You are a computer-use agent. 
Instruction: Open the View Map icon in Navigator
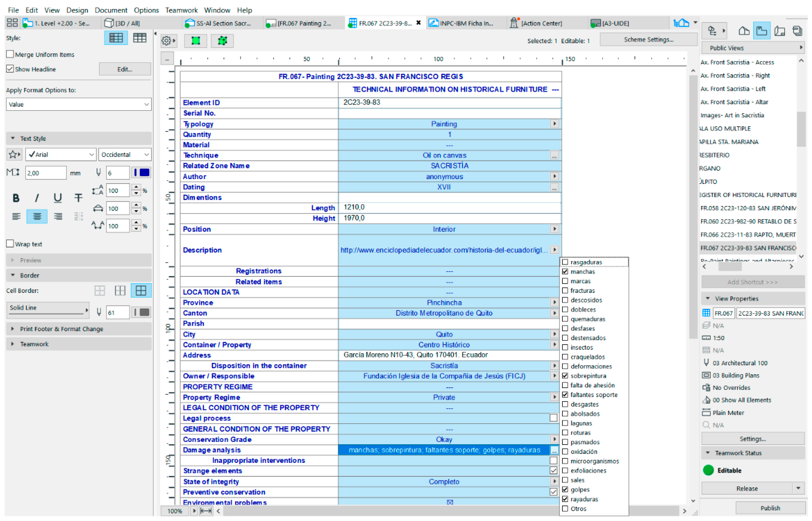click(762, 31)
